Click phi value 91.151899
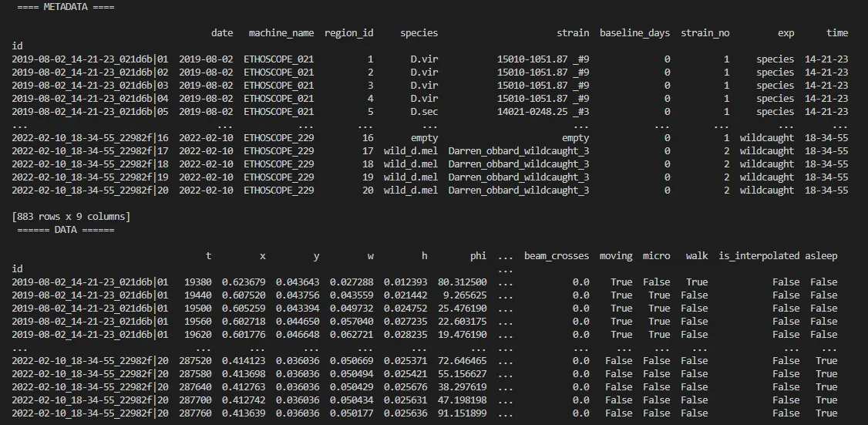The image size is (868, 425). (463, 413)
